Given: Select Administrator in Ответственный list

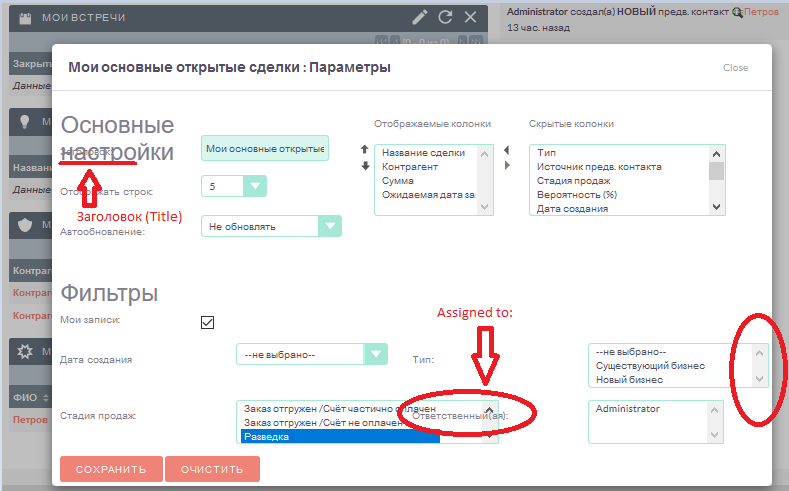Looking at the screenshot, I should pyautogui.click(x=627, y=408).
